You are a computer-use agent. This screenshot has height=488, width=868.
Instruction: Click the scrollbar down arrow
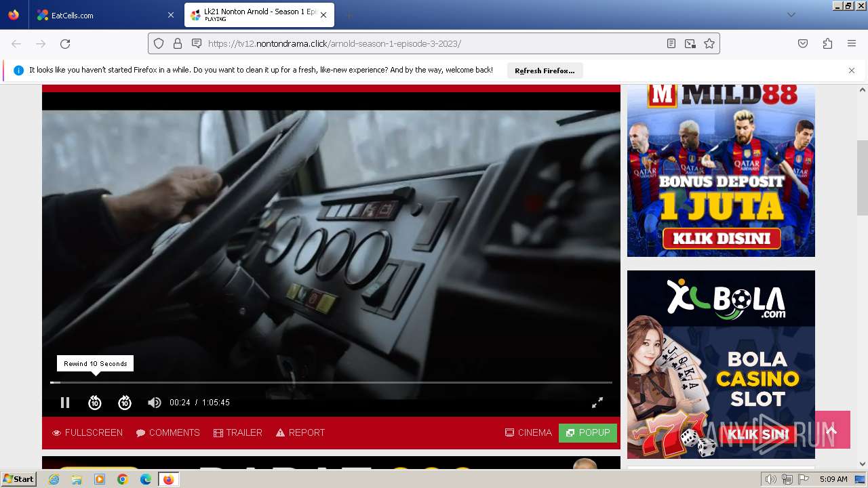[x=863, y=464]
